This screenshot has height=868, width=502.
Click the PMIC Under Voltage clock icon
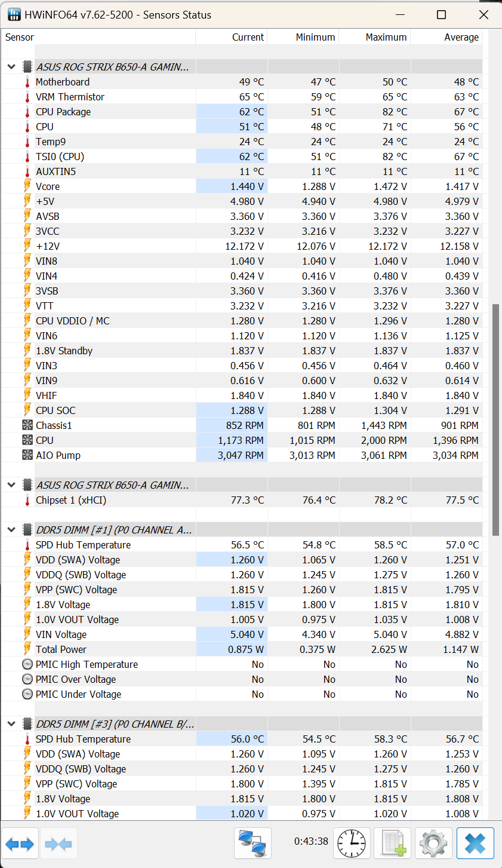pos(27,694)
